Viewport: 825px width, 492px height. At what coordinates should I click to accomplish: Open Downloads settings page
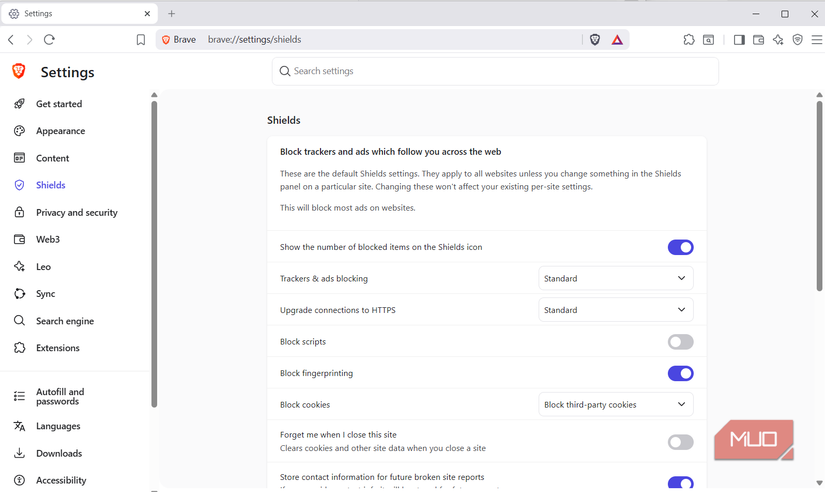point(59,453)
